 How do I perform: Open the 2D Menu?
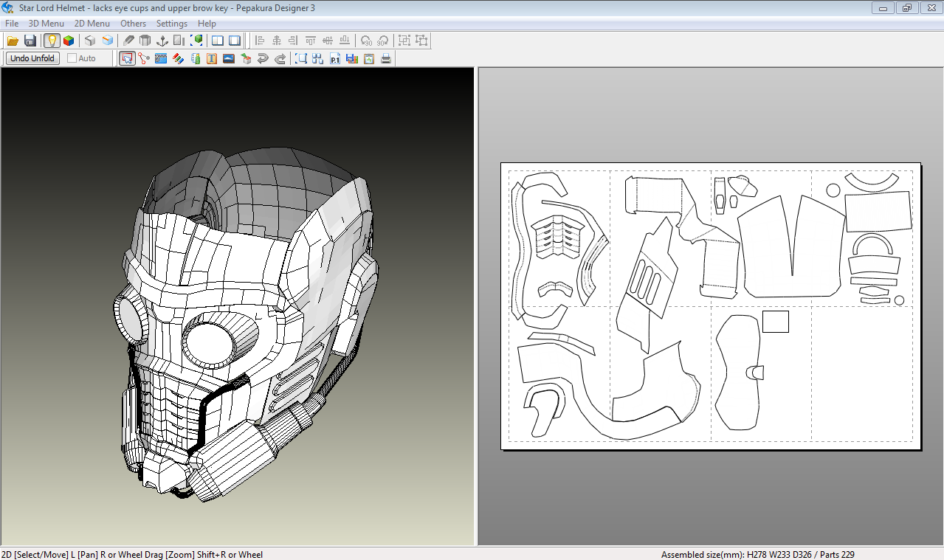(x=92, y=24)
